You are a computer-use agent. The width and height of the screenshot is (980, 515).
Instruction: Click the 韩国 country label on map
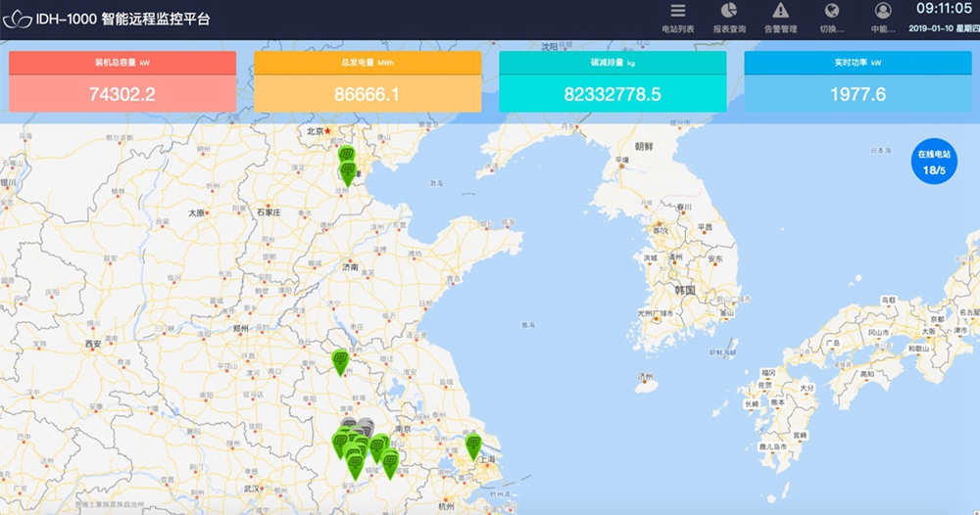[683, 291]
